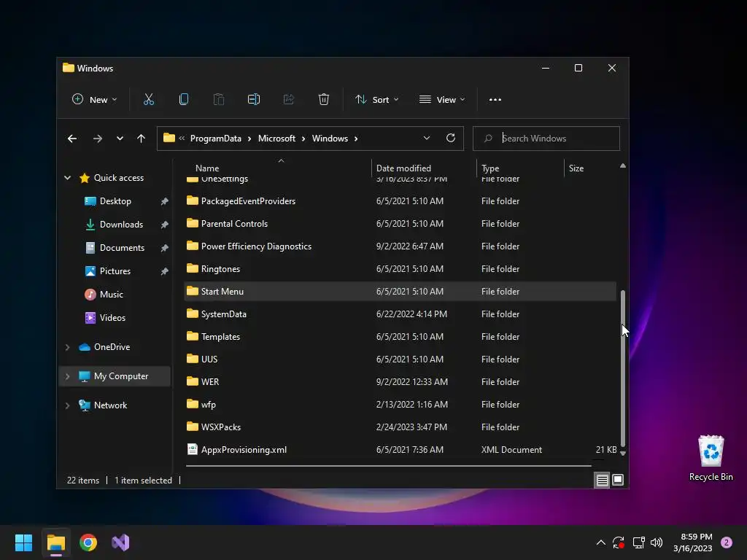The image size is (747, 560).
Task: Open the three-dot See more menu
Action: pos(495,99)
